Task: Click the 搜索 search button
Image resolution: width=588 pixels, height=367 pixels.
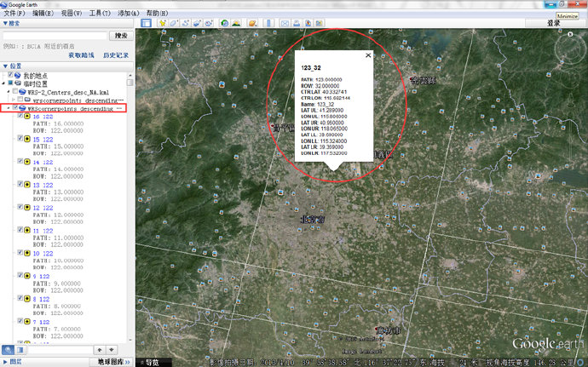Action: pos(121,36)
